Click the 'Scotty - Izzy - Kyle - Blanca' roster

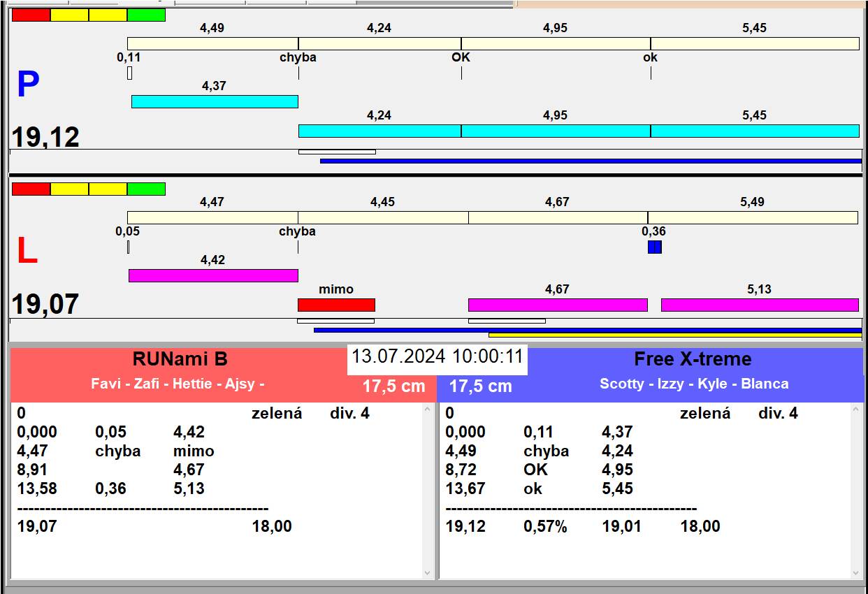694,384
